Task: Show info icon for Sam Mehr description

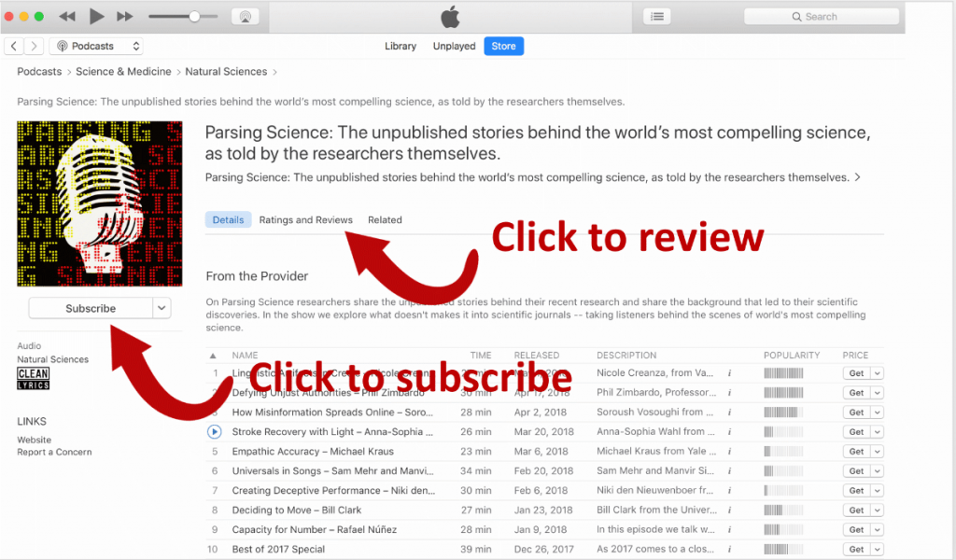Action: pos(729,471)
